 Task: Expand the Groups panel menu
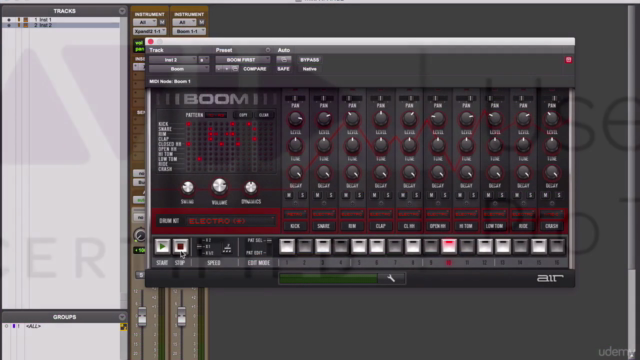(122, 317)
